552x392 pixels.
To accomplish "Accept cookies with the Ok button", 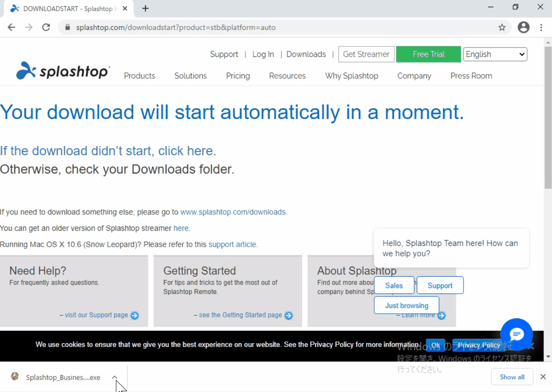I will pyautogui.click(x=435, y=345).
